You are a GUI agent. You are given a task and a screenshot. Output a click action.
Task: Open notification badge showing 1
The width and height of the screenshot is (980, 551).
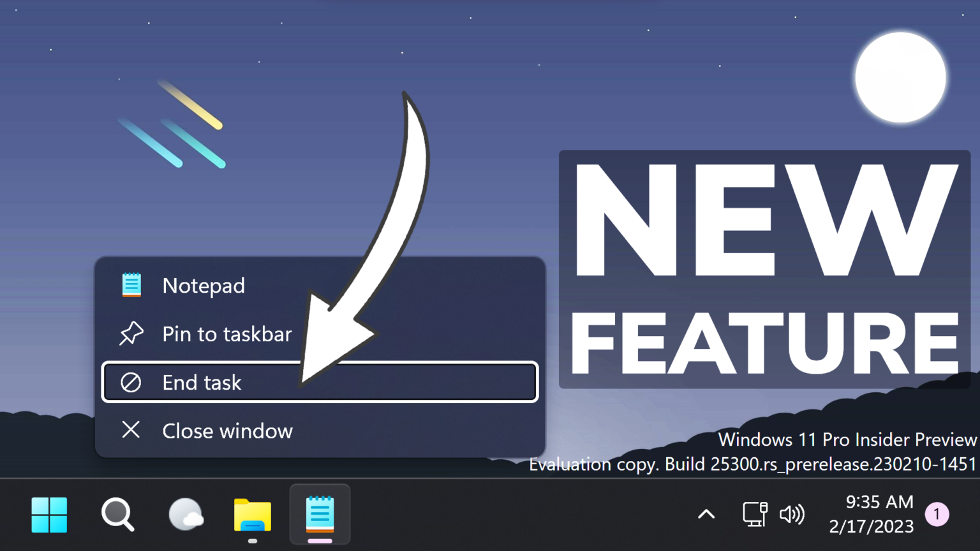point(937,514)
